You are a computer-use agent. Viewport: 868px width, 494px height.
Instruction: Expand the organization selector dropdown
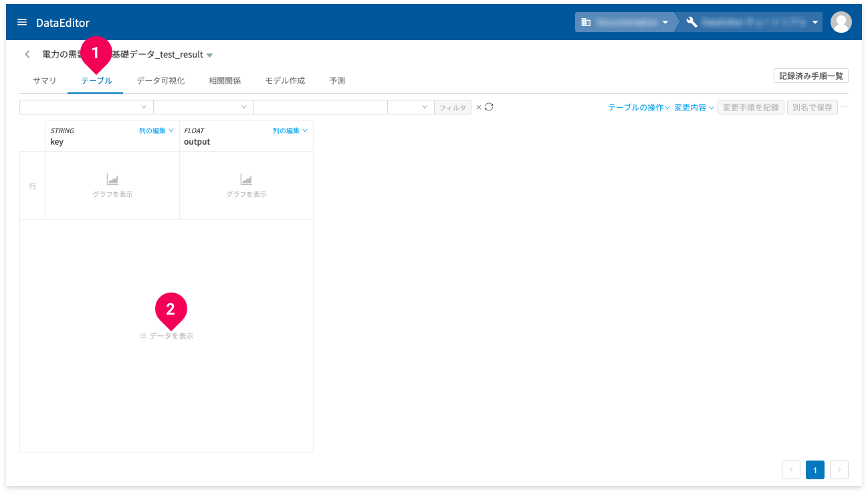(665, 22)
